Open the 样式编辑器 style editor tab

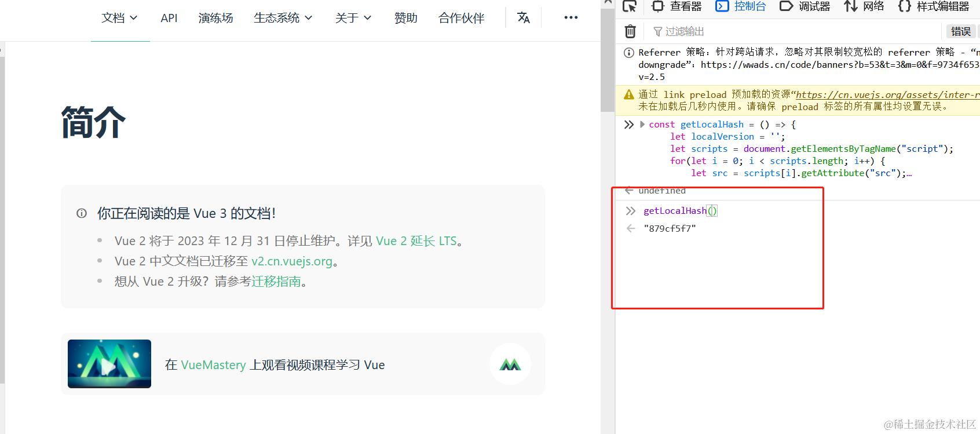click(x=934, y=6)
